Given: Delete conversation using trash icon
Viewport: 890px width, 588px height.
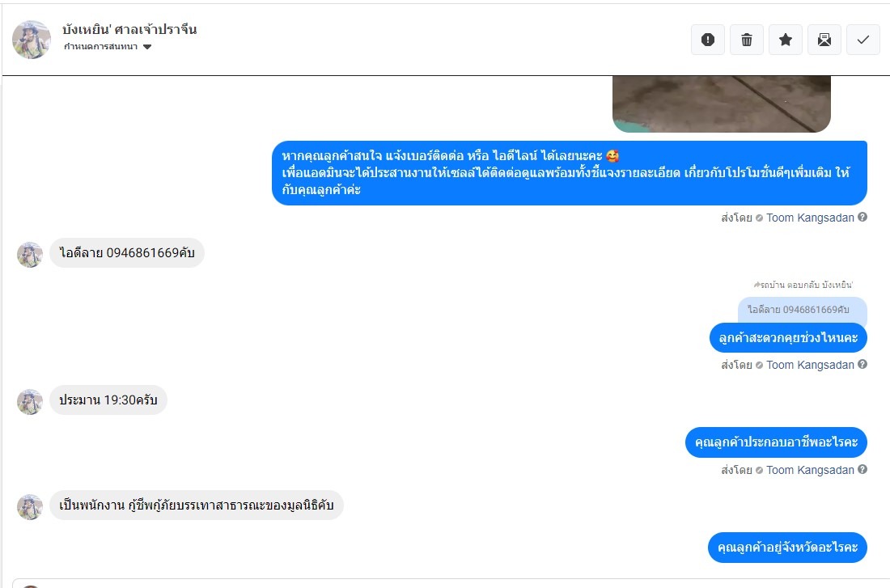Looking at the screenshot, I should 747,40.
